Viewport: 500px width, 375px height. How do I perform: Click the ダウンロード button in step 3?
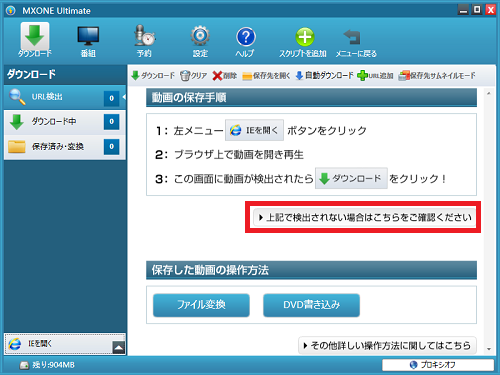351,178
